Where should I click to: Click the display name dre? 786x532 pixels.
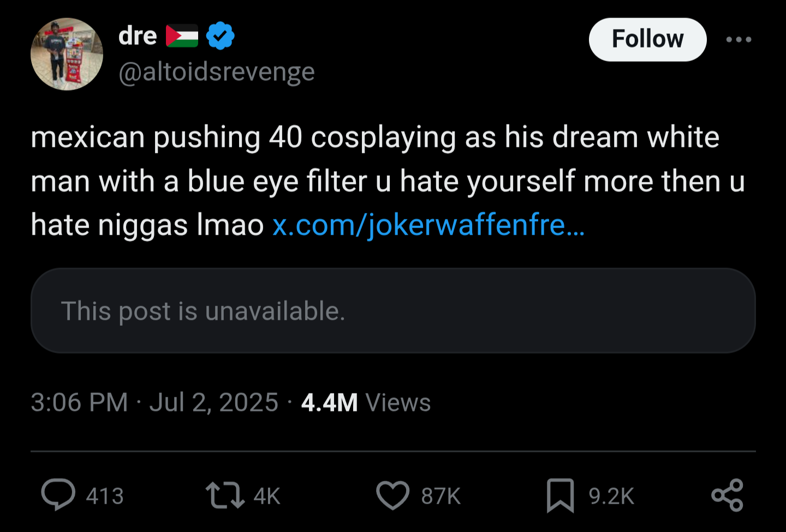pos(138,36)
